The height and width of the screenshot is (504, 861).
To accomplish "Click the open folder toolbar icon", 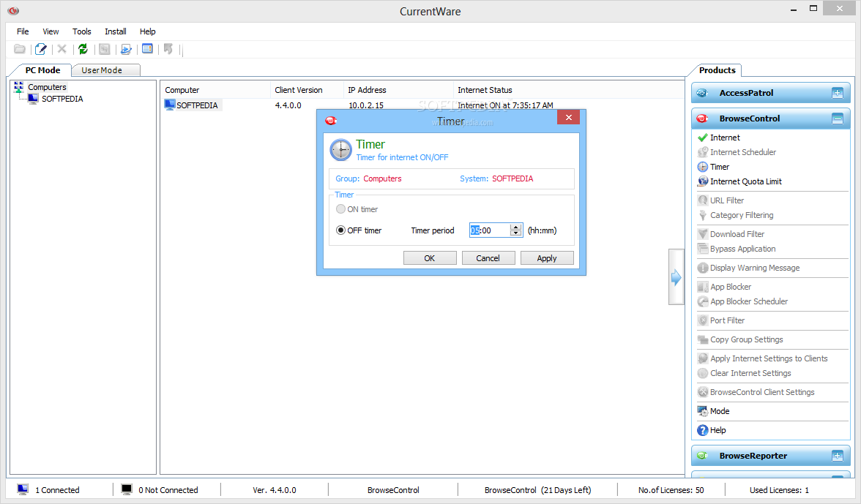I will tap(20, 49).
